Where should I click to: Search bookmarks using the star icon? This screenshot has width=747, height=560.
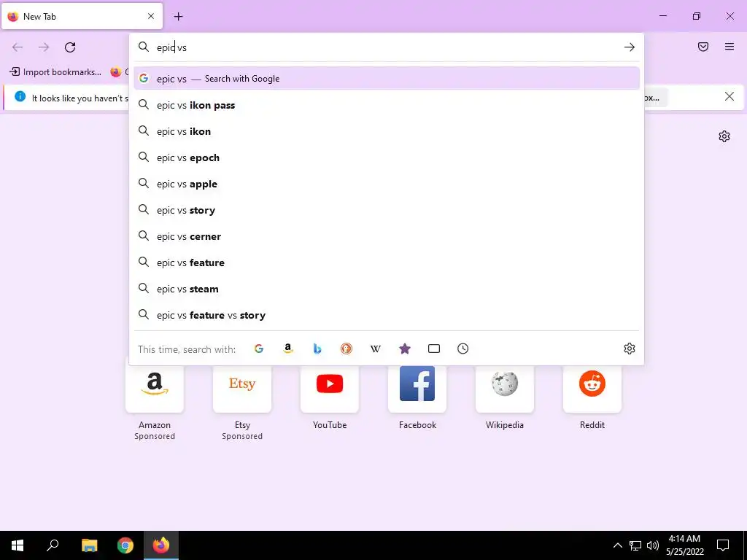pos(404,349)
